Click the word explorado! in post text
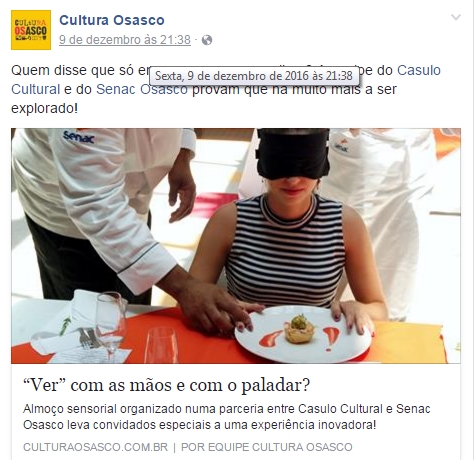 tap(44, 109)
